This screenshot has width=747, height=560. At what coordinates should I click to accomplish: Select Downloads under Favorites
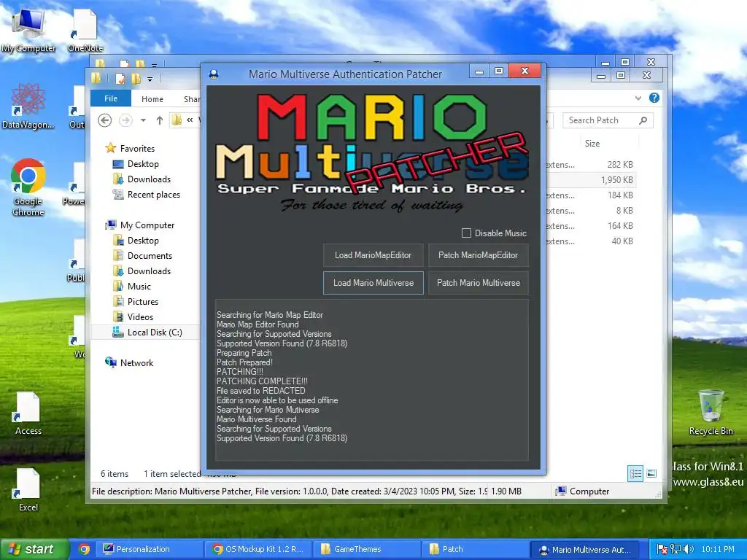pyautogui.click(x=149, y=179)
